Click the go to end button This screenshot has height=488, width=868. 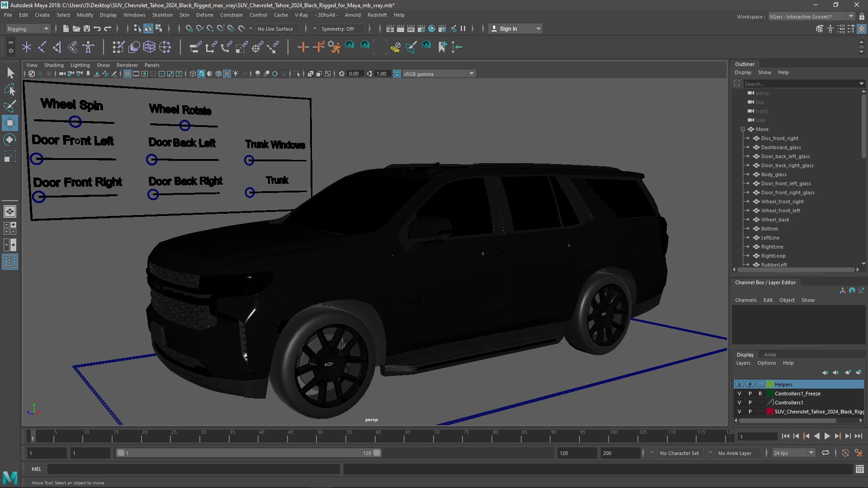pos(858,436)
